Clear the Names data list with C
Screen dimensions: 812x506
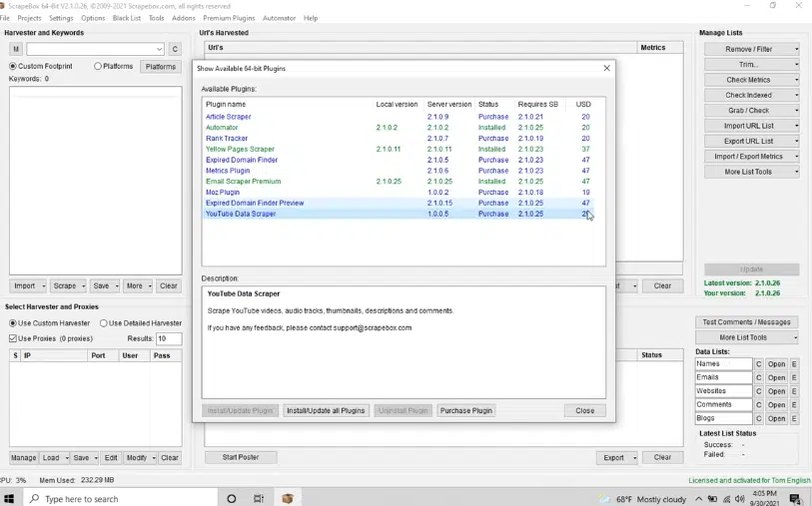pyautogui.click(x=759, y=364)
